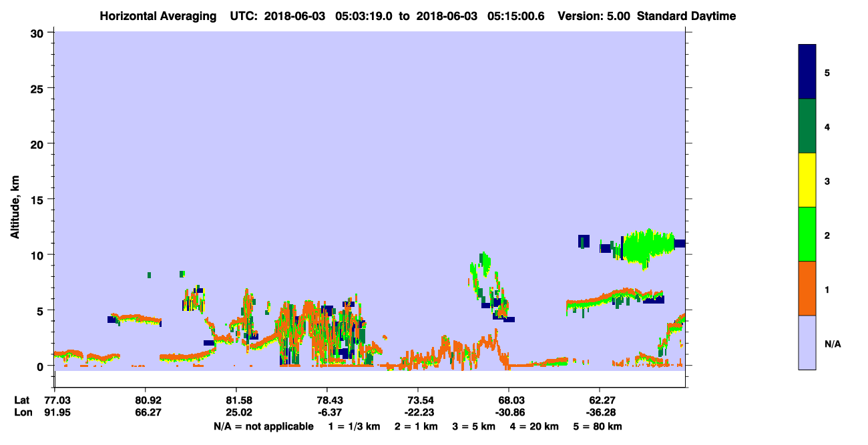Click the y-axis tick label 5
Viewport: 868px width, 445px height.
click(x=41, y=310)
